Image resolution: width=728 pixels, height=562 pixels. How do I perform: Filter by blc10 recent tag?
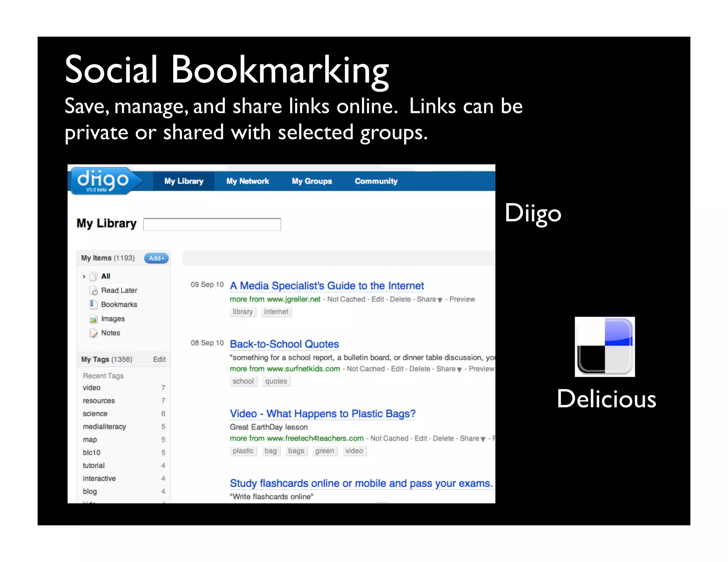91,453
